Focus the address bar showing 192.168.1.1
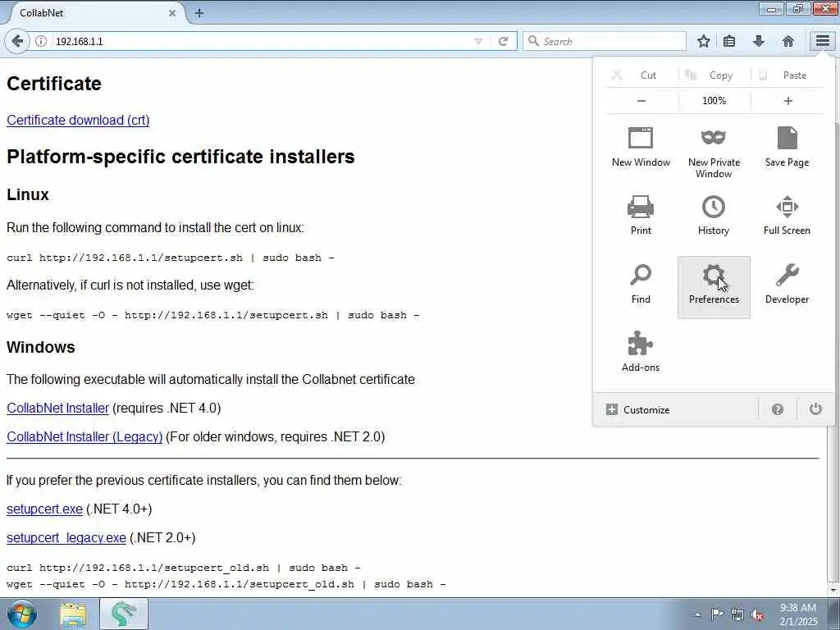 tap(262, 41)
